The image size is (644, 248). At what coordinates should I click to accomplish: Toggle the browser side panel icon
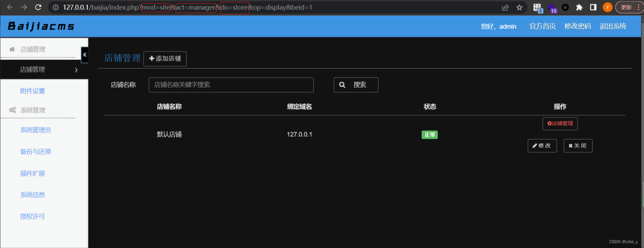pyautogui.click(x=593, y=7)
